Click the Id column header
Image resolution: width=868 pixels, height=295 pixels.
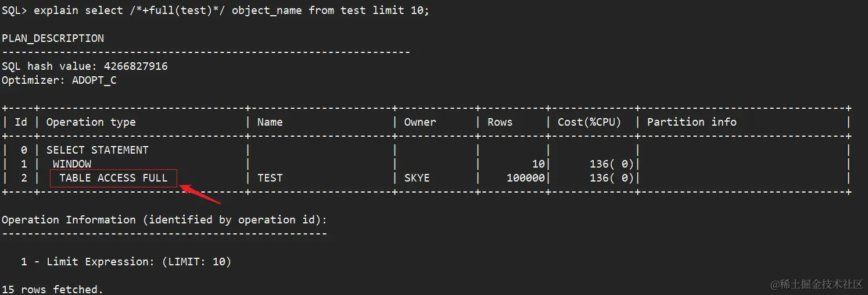(21, 122)
